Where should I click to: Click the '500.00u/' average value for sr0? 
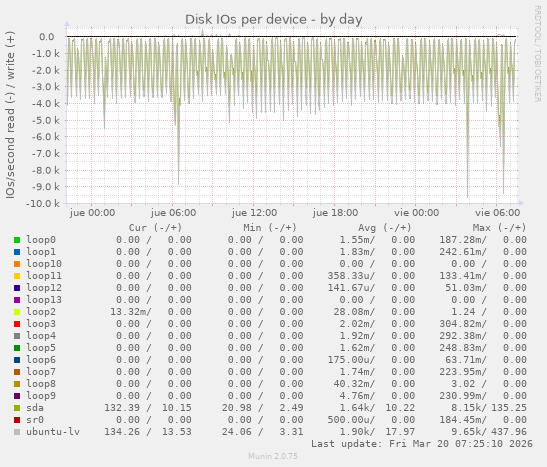pyautogui.click(x=351, y=420)
